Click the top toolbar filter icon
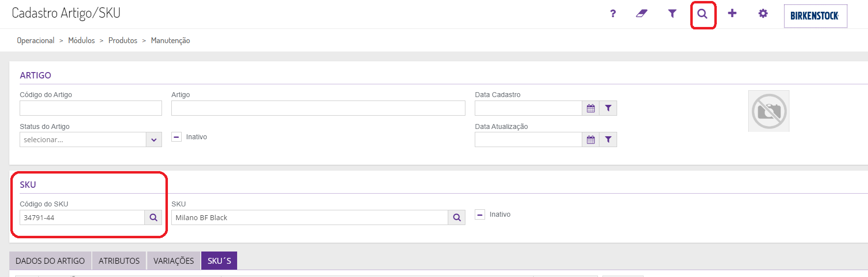Image resolution: width=868 pixels, height=277 pixels. tap(672, 14)
